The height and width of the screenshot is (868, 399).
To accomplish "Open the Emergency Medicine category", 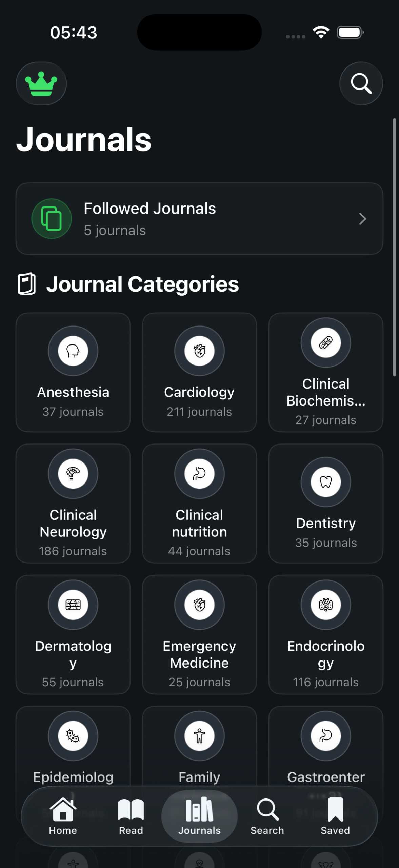I will pos(199,634).
